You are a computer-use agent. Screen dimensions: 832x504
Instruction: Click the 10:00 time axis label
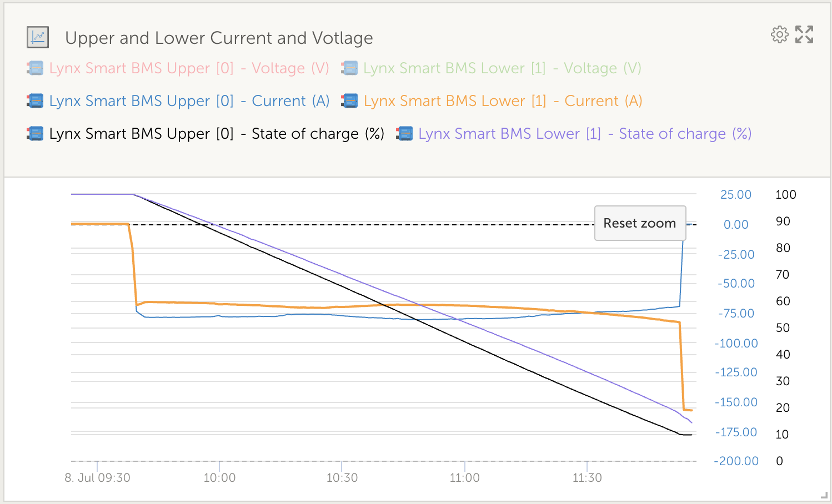click(219, 478)
